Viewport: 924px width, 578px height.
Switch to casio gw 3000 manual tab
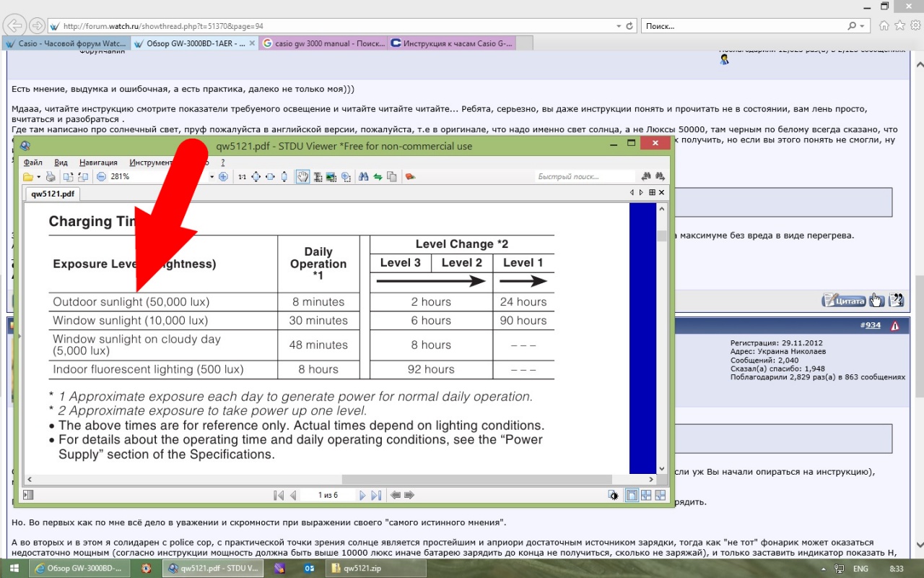[323, 43]
